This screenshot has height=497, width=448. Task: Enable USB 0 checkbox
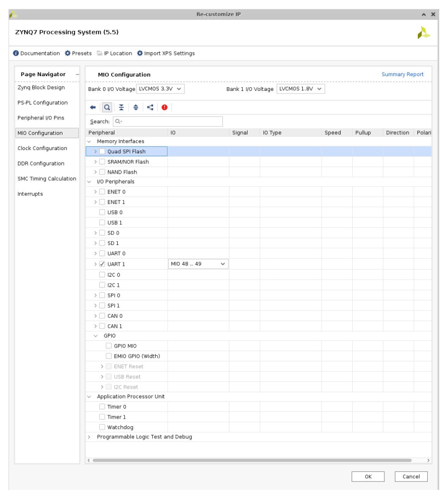click(102, 213)
